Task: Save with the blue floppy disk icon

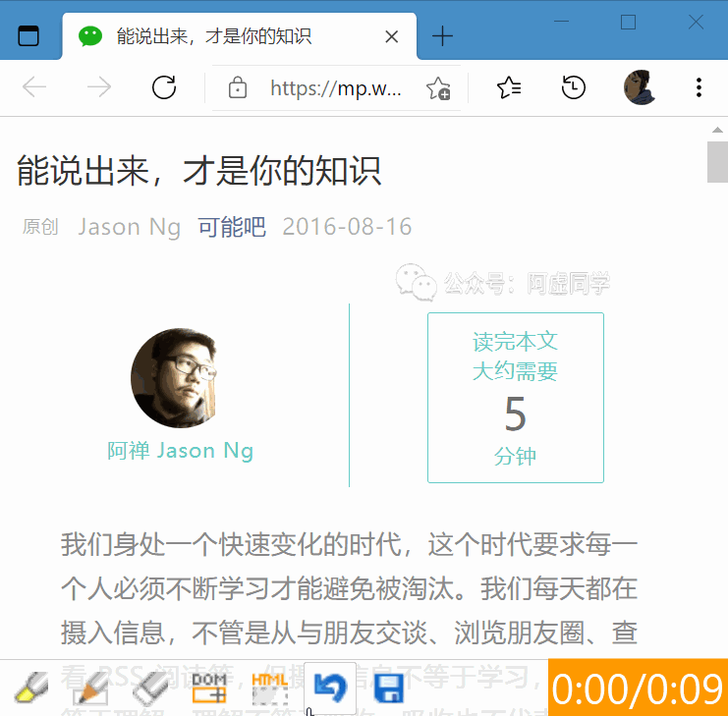Action: [x=389, y=688]
